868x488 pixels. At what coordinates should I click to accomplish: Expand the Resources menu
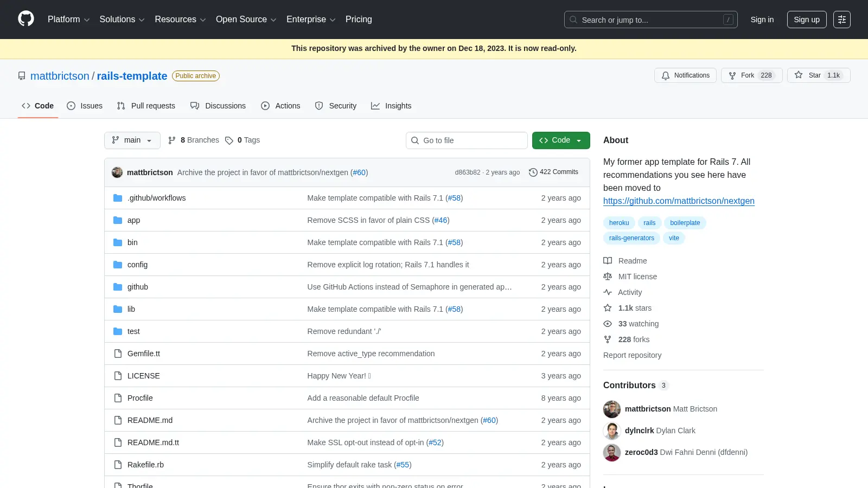click(180, 20)
